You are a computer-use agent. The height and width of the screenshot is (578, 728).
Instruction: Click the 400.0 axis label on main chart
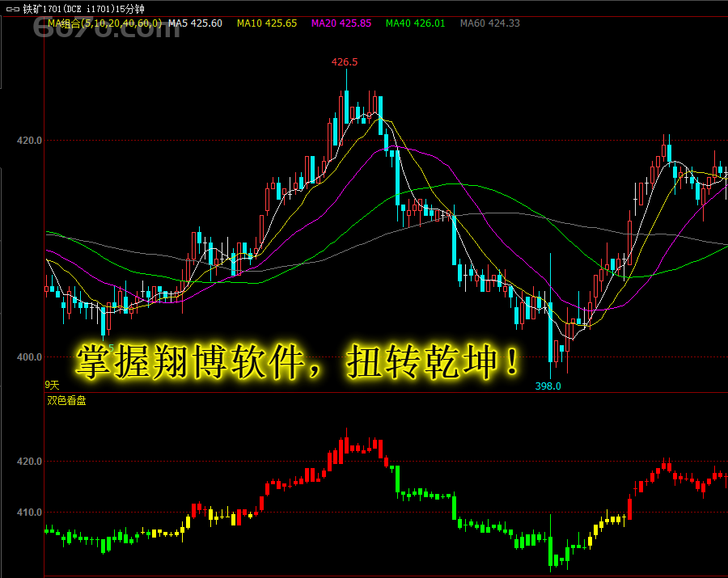click(29, 357)
